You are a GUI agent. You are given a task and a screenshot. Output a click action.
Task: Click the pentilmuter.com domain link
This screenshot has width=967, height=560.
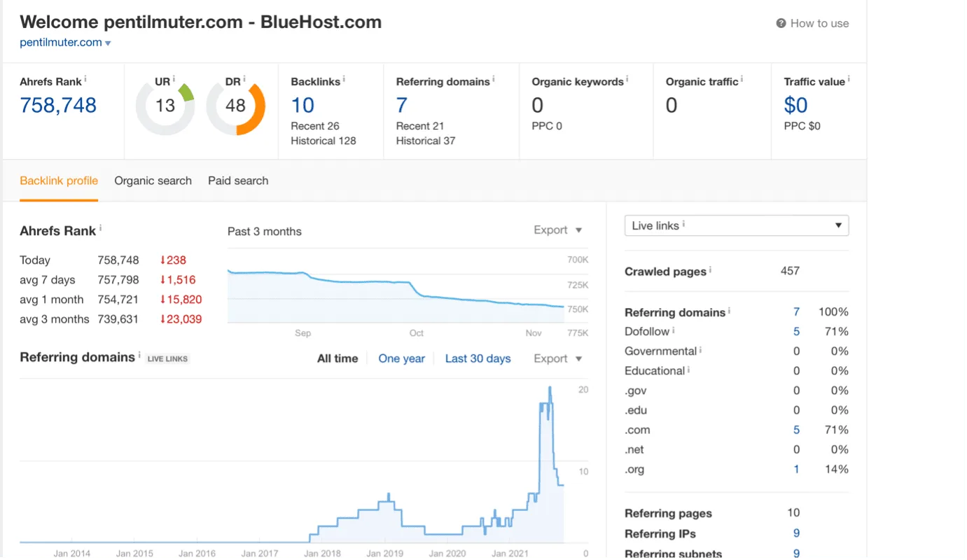pos(61,42)
